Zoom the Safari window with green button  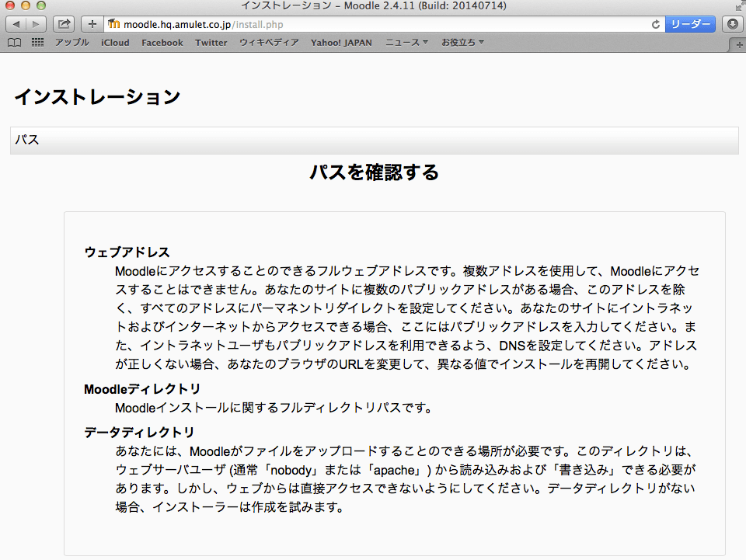41,5
